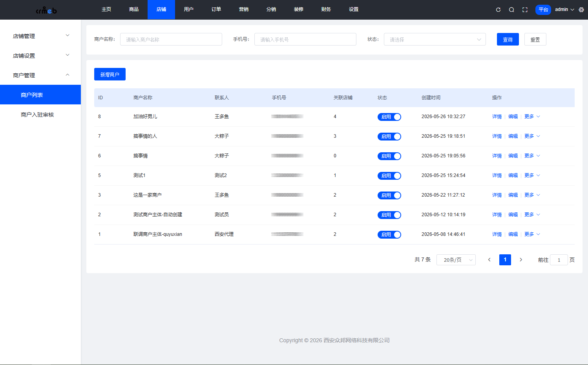Image resolution: width=588 pixels, height=365 pixels.
Task: Toggle fullscreen mode icon
Action: pyautogui.click(x=525, y=10)
